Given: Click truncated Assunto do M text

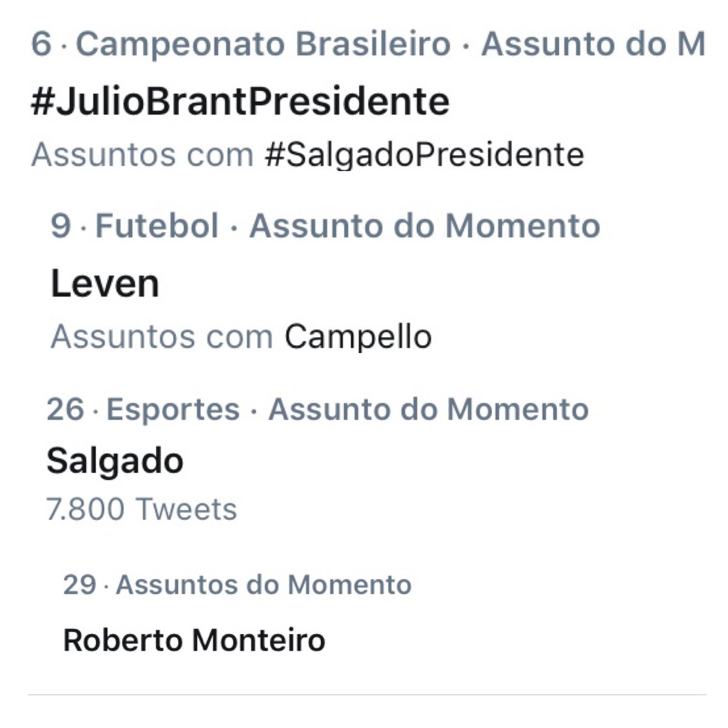Looking at the screenshot, I should 593,44.
